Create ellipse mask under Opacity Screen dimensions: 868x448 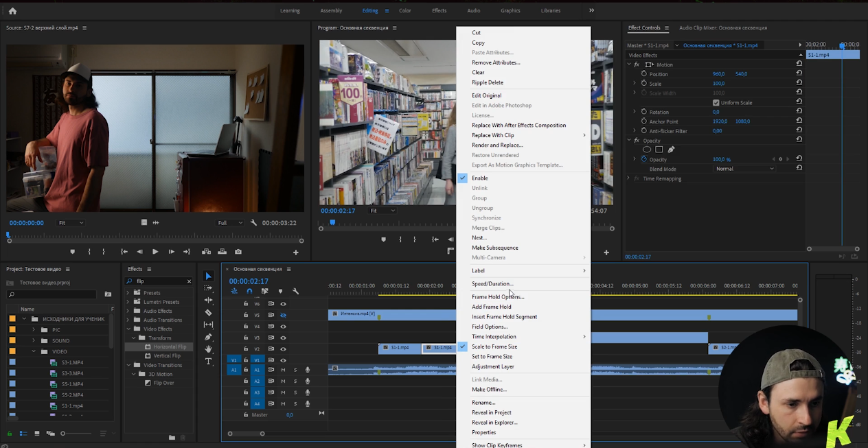click(x=646, y=150)
